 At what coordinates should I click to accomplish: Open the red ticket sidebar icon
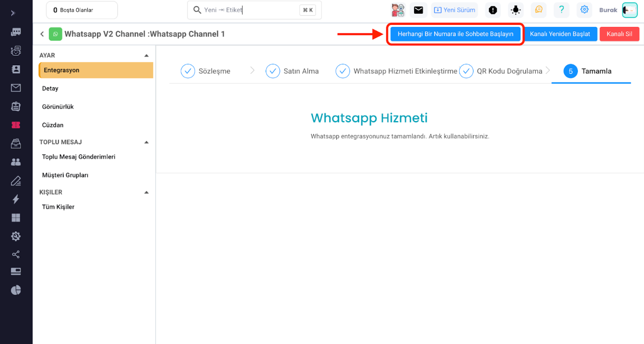16,125
